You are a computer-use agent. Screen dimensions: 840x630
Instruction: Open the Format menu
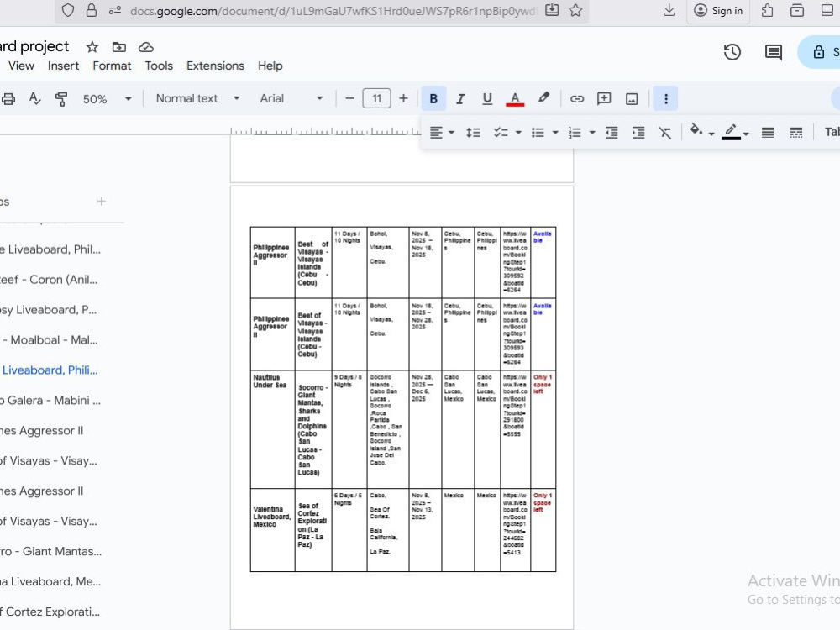tap(112, 66)
